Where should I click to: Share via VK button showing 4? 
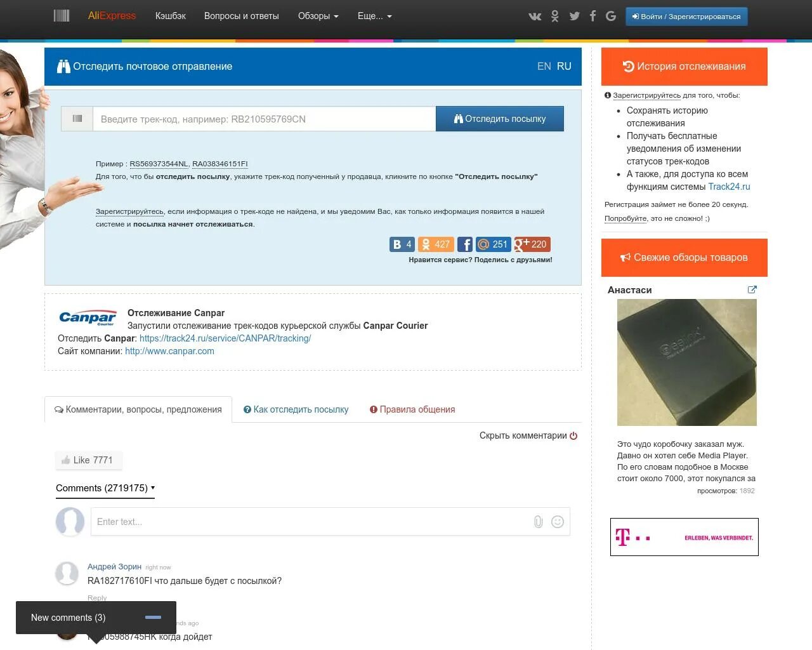[402, 244]
